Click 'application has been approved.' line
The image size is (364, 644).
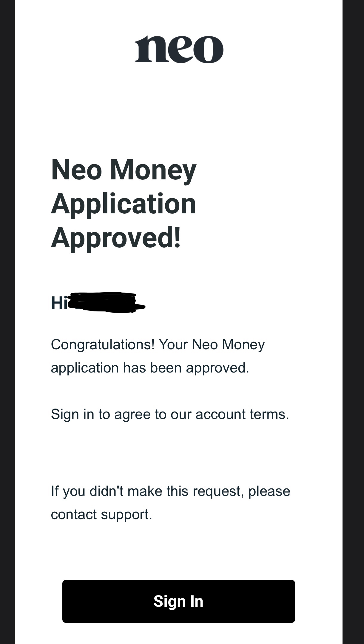[x=150, y=368]
